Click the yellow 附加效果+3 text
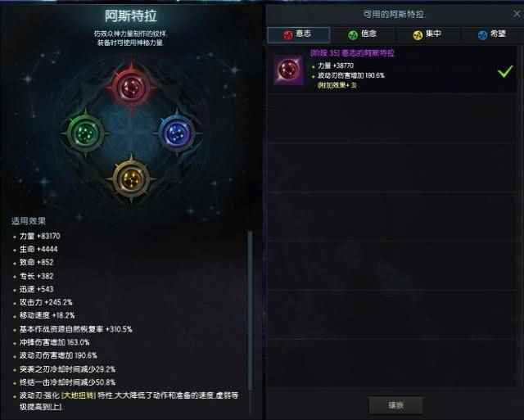 pyautogui.click(x=337, y=85)
